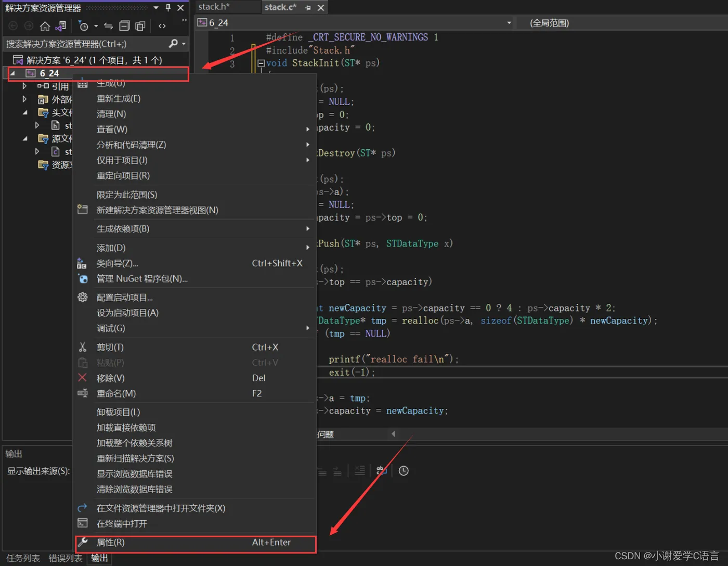Click the class wizard icon beside 类向导(Z)
This screenshot has height=566, width=728.
[x=82, y=263]
